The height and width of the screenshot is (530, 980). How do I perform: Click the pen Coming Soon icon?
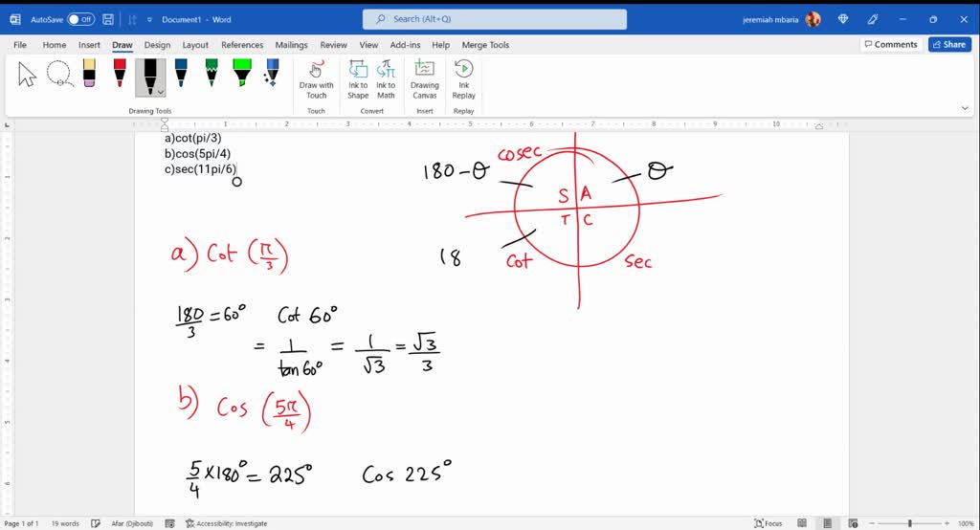(873, 19)
